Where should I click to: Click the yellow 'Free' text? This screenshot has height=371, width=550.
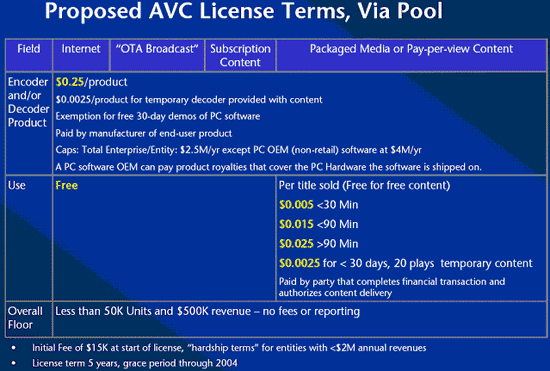tap(67, 185)
